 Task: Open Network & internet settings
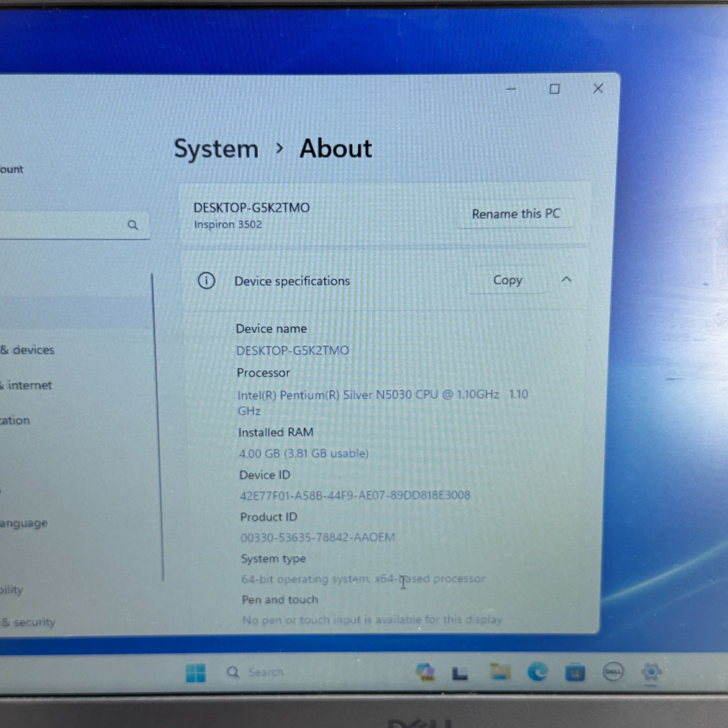27,385
